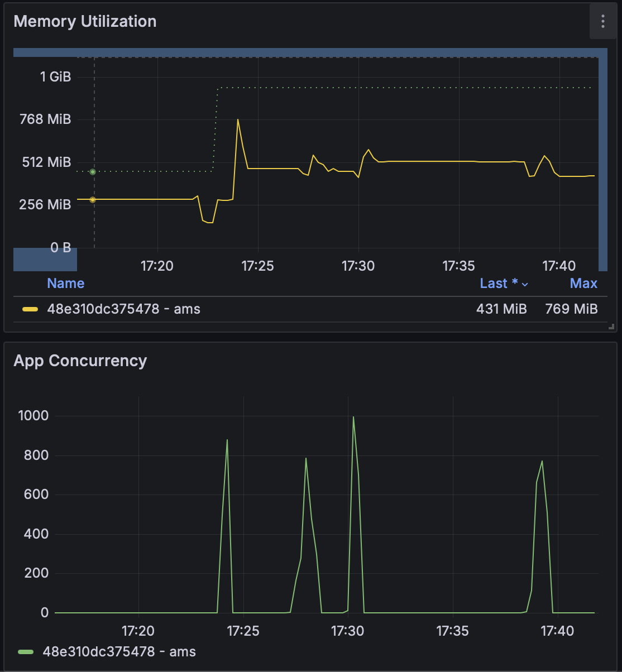The width and height of the screenshot is (622, 672).
Task: Click the concurrency peak reaching 1000
Action: (353, 417)
